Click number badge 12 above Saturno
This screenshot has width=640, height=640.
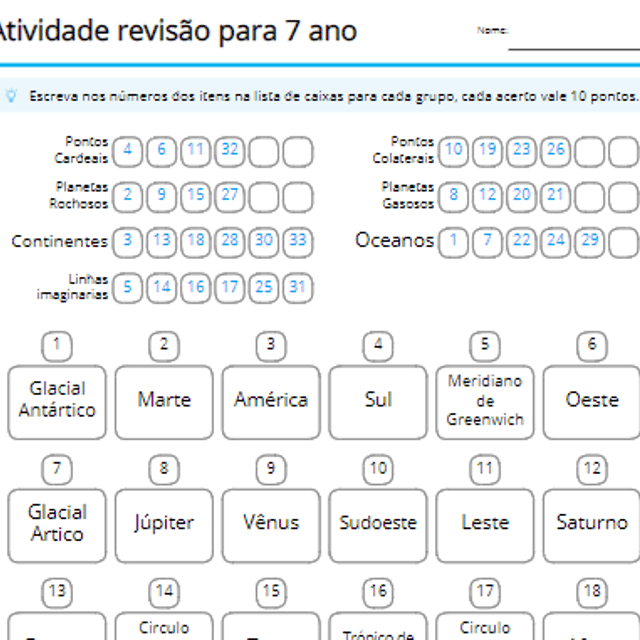point(592,470)
